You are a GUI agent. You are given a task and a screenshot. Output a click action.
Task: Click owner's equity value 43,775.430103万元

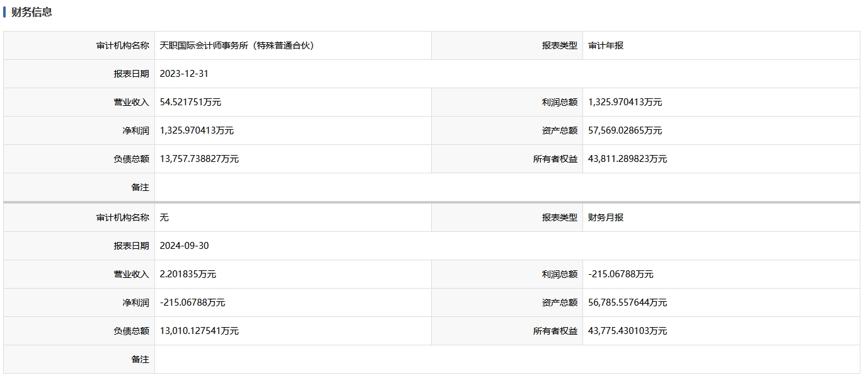click(627, 331)
